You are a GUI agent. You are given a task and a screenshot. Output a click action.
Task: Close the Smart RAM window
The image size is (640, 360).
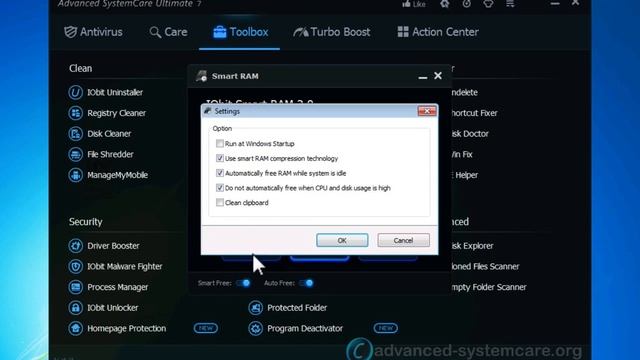[438, 76]
